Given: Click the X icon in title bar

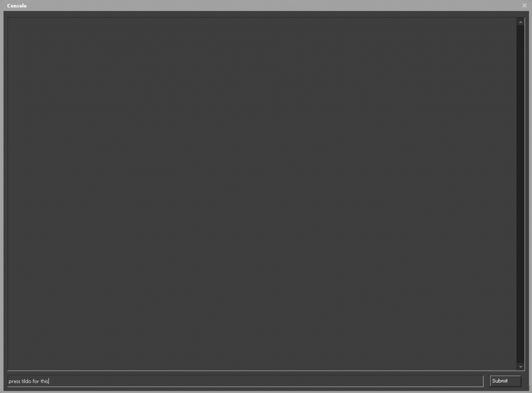Looking at the screenshot, I should tap(524, 5).
